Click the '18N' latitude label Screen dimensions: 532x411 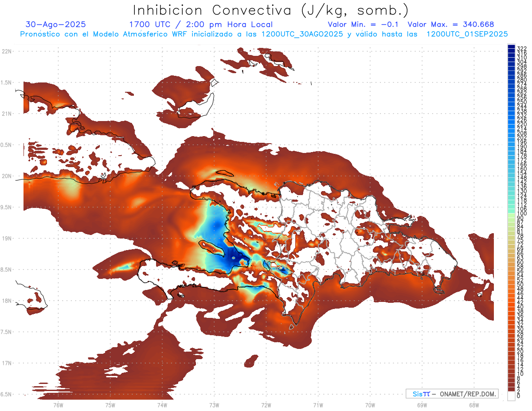pos(6,301)
